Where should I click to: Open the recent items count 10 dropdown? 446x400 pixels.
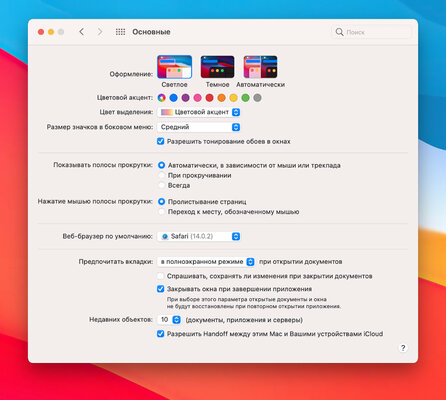point(169,320)
